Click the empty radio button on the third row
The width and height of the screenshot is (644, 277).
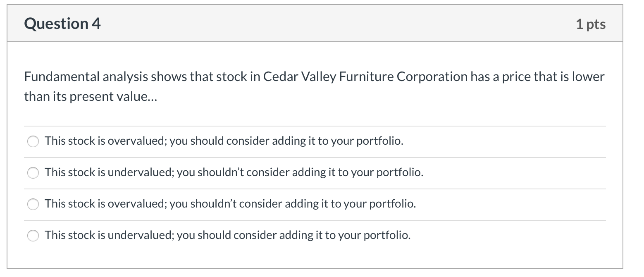tap(33, 204)
